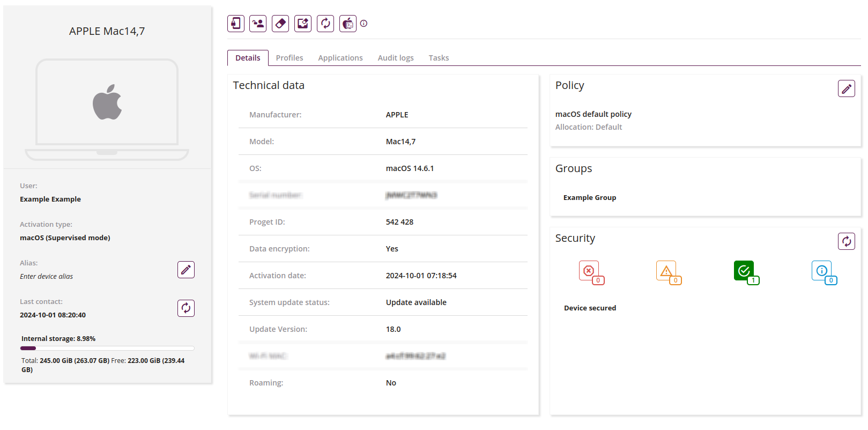Click the Device secured status text
Image resolution: width=868 pixels, height=430 pixels.
click(590, 308)
